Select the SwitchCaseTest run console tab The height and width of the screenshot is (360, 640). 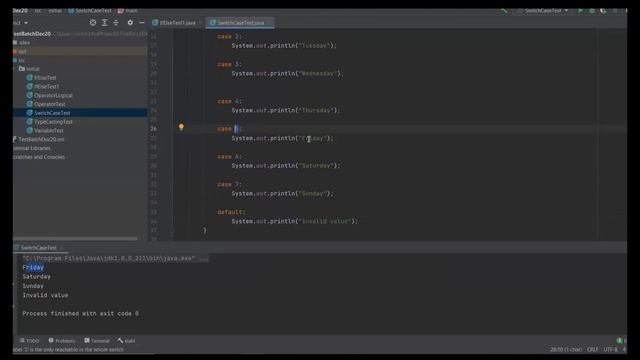click(39, 248)
